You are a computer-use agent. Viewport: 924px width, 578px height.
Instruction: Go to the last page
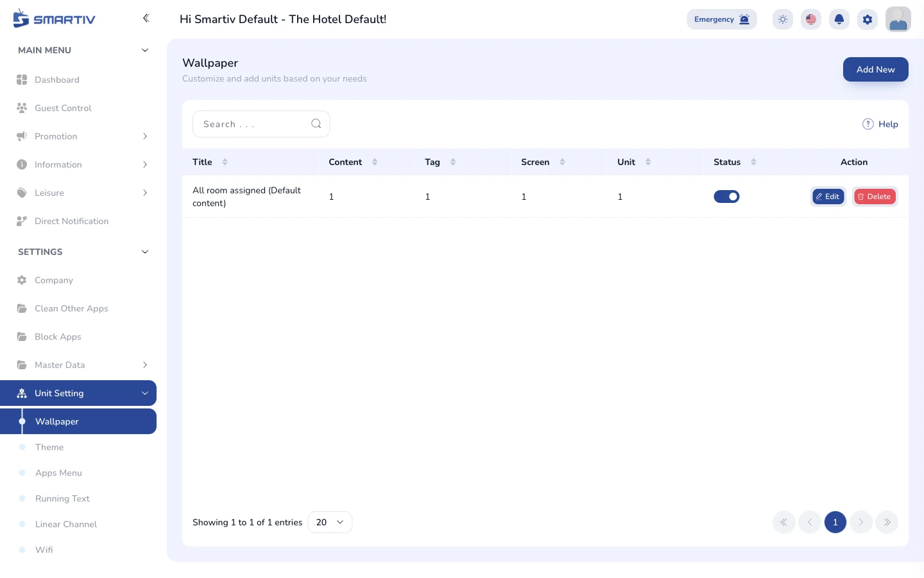click(887, 522)
